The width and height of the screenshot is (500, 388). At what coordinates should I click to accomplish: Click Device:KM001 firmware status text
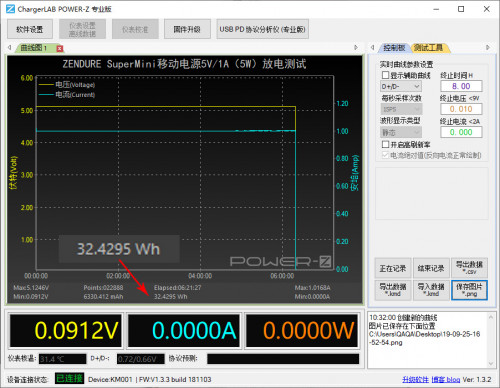click(x=150, y=379)
